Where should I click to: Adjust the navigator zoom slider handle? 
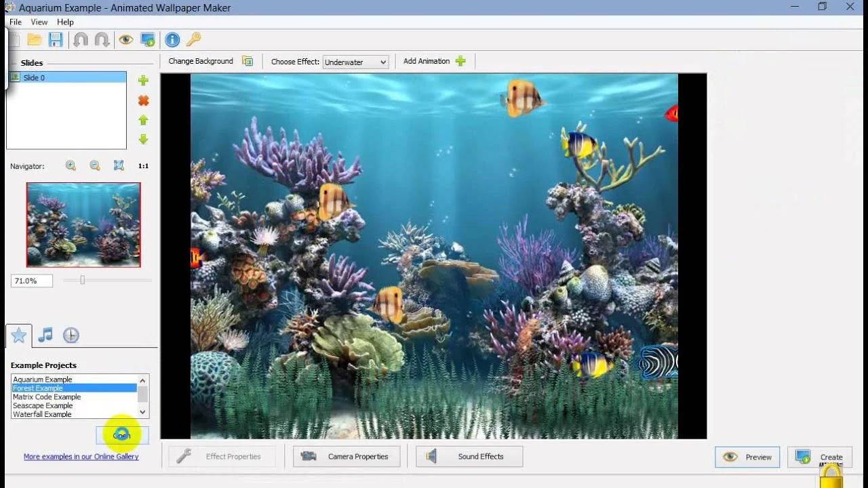[82, 280]
